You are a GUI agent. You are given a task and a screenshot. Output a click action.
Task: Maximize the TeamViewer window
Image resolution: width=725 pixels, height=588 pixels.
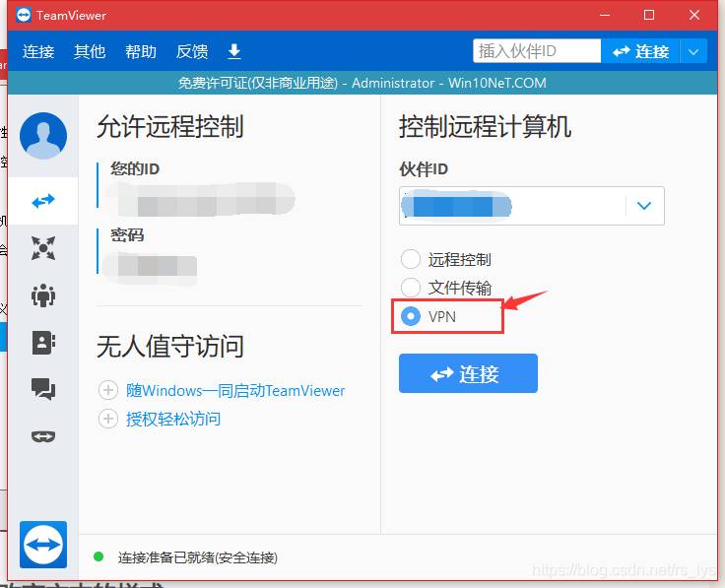pyautogui.click(x=649, y=15)
